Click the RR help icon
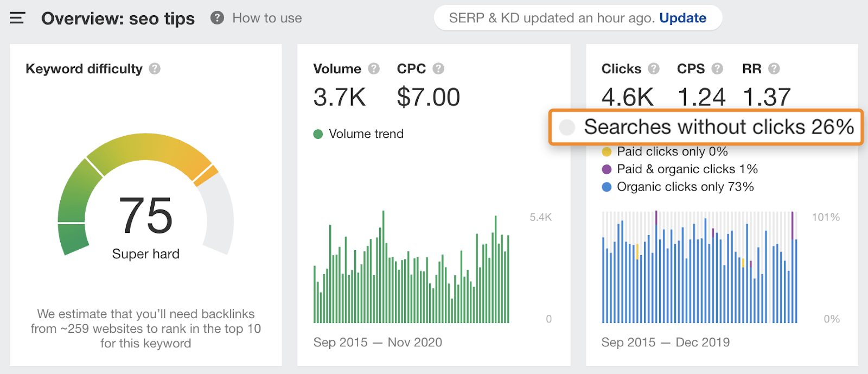This screenshot has width=868, height=374. pyautogui.click(x=774, y=69)
